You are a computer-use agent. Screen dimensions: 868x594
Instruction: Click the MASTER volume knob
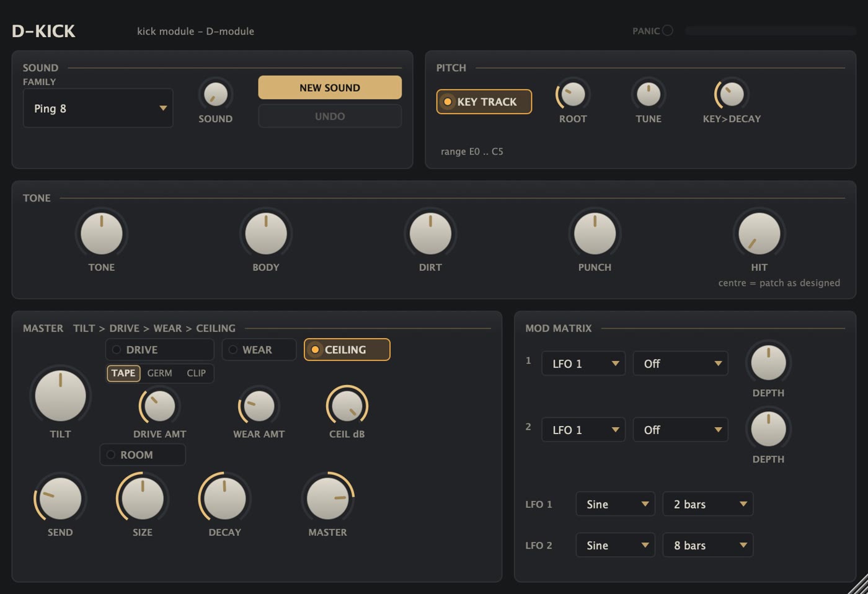327,499
